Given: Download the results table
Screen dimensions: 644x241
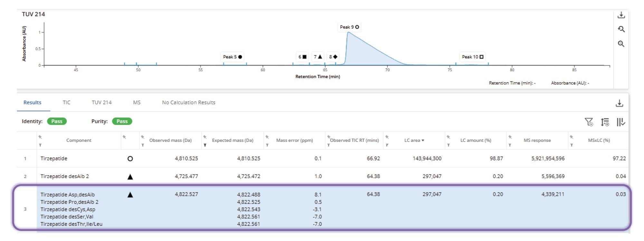Looking at the screenshot, I should click(619, 103).
